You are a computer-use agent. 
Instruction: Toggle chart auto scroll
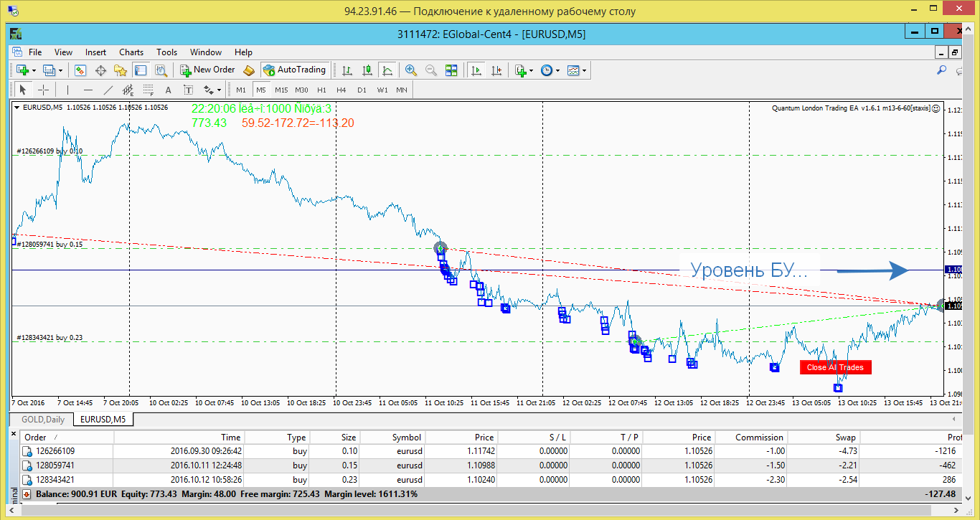coord(476,70)
